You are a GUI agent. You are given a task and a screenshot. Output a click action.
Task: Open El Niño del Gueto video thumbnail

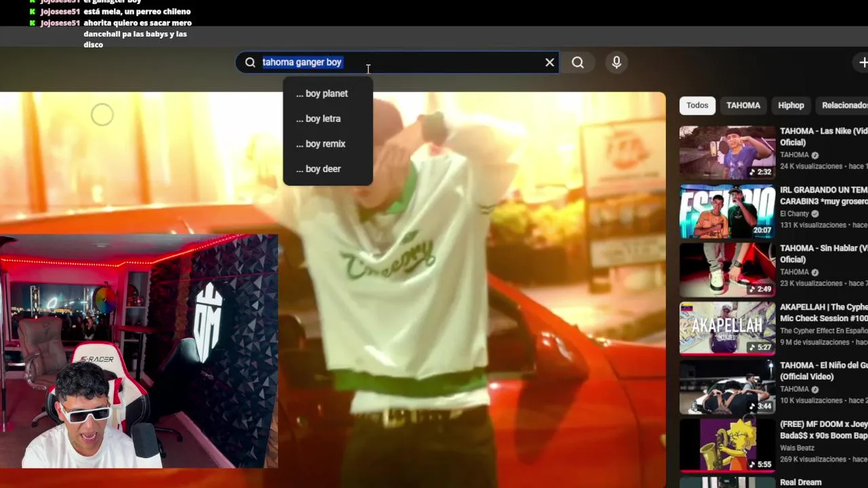pyautogui.click(x=727, y=386)
